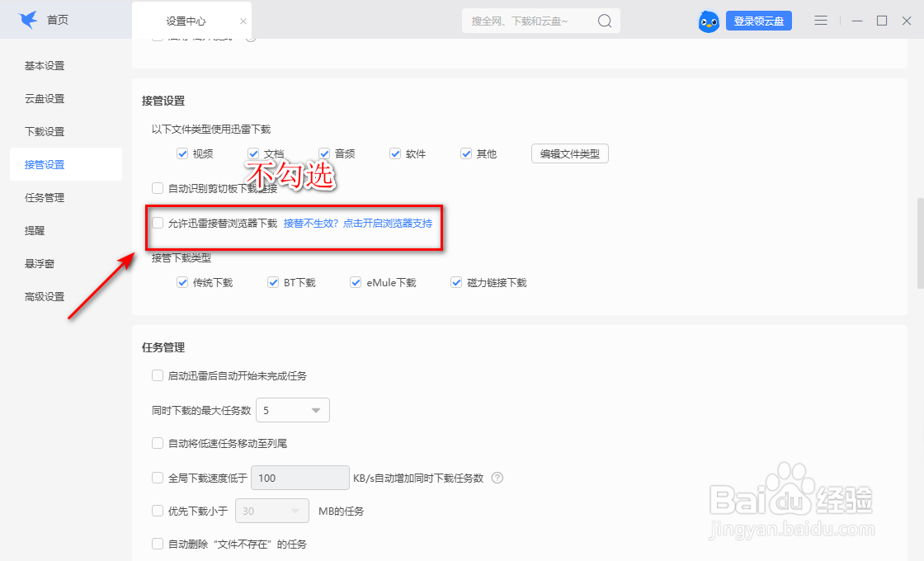Enable 自动删除“文件不存在”的任务 checkbox

(x=158, y=544)
